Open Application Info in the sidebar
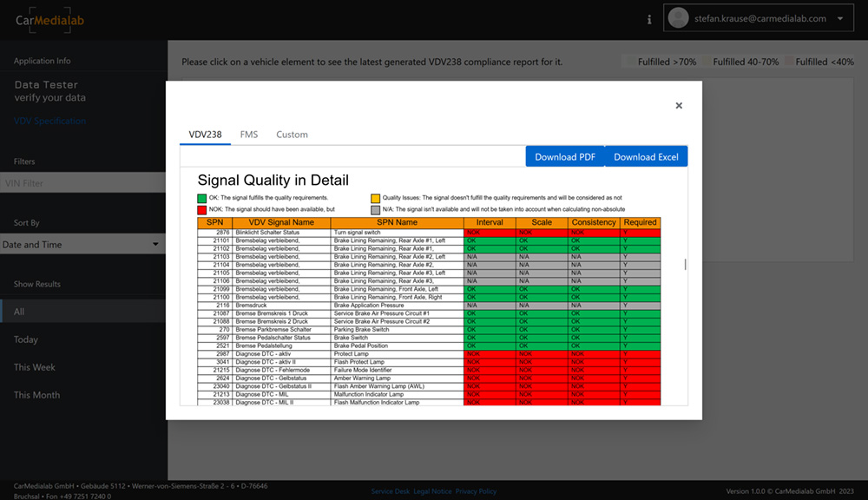The height and width of the screenshot is (500, 868). coord(42,61)
